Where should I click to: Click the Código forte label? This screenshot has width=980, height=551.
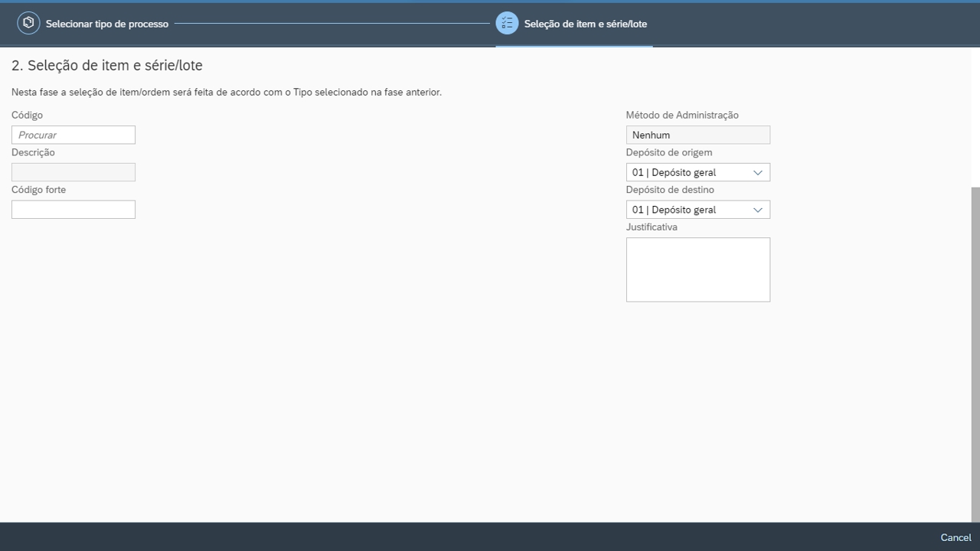tap(39, 190)
